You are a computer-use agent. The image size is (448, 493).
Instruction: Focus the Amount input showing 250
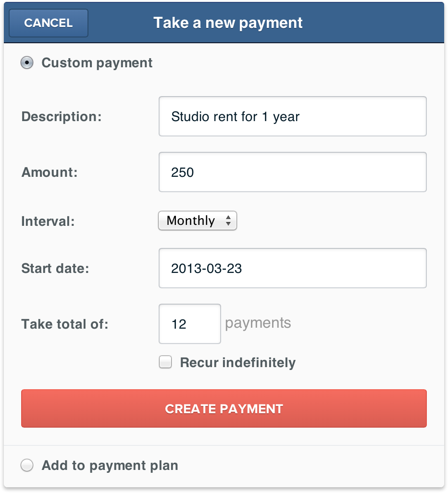(293, 172)
